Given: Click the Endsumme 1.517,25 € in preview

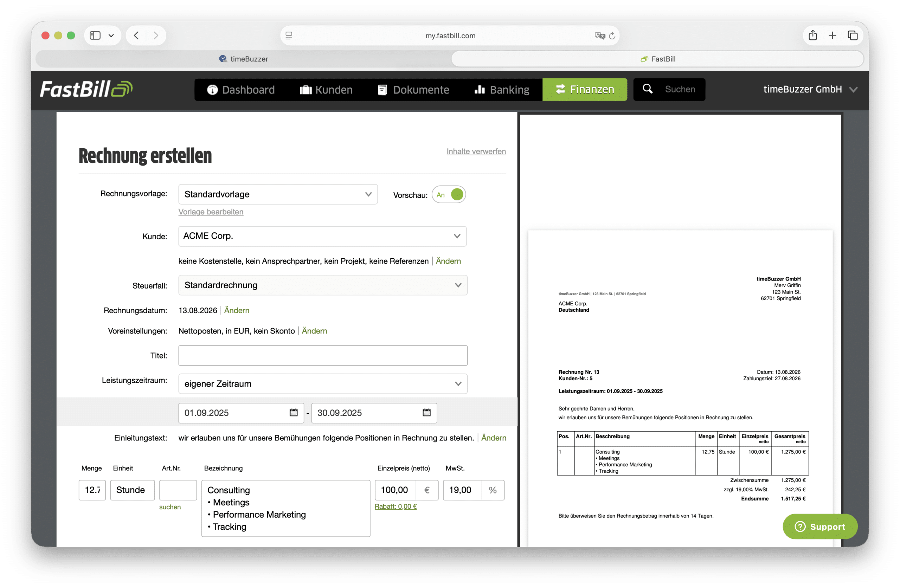Looking at the screenshot, I should click(x=773, y=499).
